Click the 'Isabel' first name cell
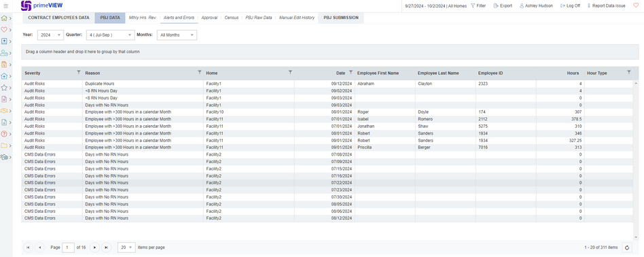This screenshot has height=257, width=644. tap(385, 119)
